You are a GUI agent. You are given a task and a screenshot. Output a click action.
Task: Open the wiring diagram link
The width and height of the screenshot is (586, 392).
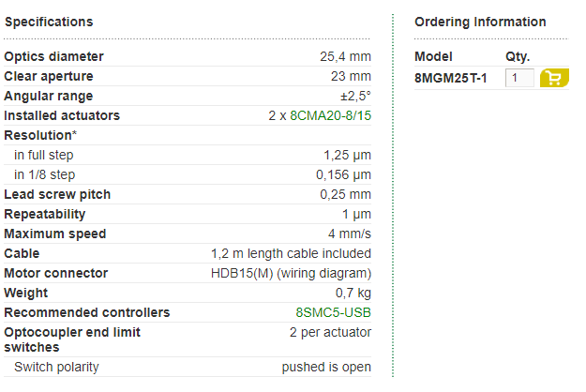(x=323, y=273)
